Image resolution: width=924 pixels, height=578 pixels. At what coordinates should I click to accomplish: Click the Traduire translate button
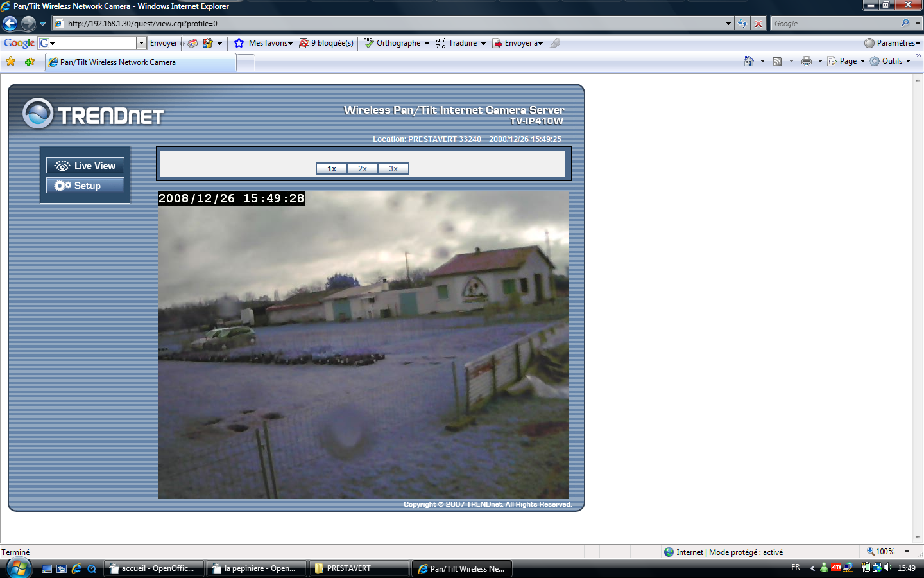[x=456, y=43]
